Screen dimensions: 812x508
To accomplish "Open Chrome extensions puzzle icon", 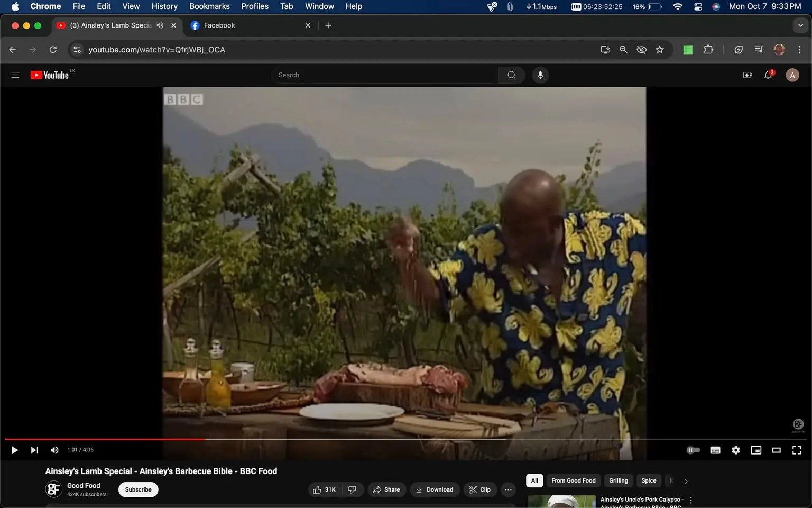I will (x=708, y=49).
